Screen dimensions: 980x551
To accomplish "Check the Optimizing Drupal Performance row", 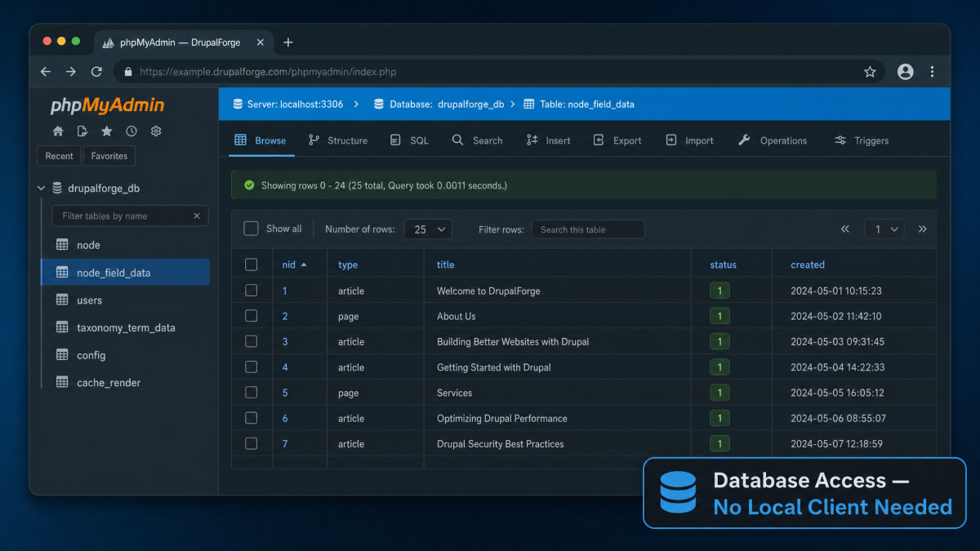I will click(x=252, y=418).
